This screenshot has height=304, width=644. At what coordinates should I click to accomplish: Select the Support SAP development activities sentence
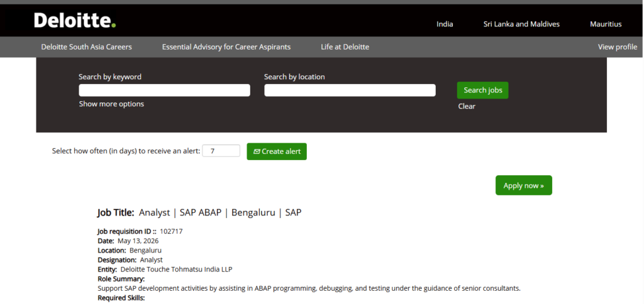tap(309, 288)
